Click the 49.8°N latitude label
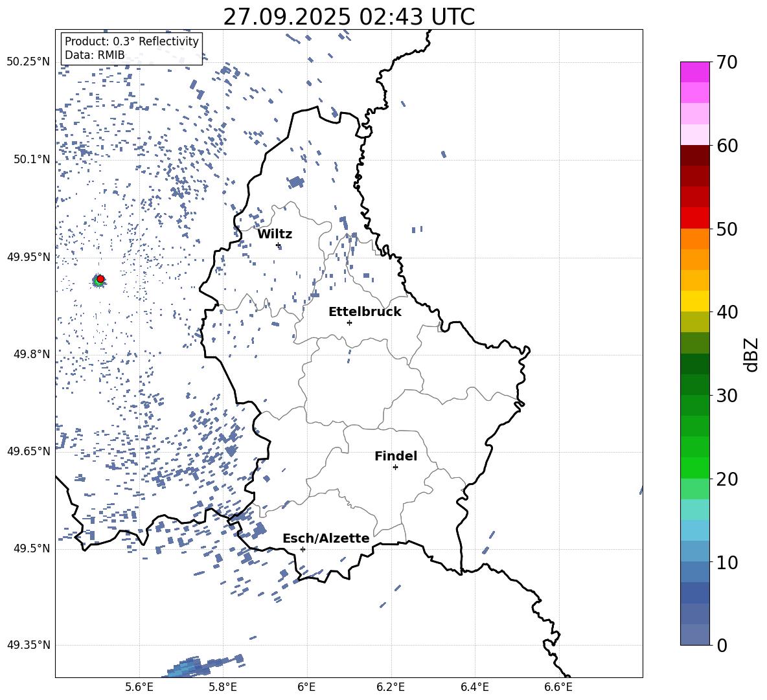Image resolution: width=767 pixels, height=700 pixels. [x=32, y=354]
